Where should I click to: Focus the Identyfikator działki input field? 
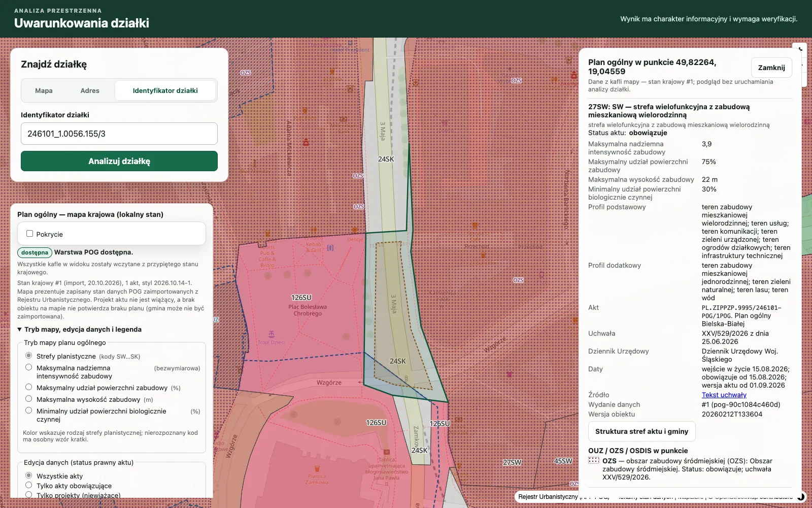coord(119,134)
